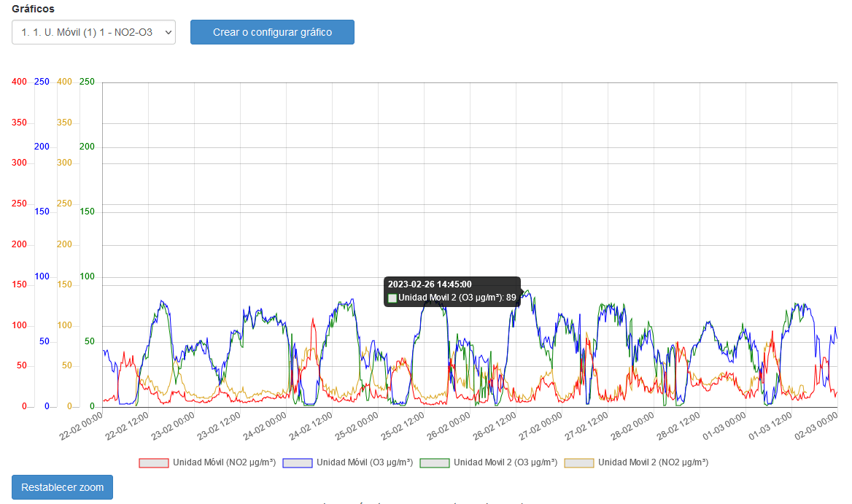Click the chart tooltip showing 2023-02-26 14:45:00
This screenshot has width=852, height=504.
pos(452,292)
